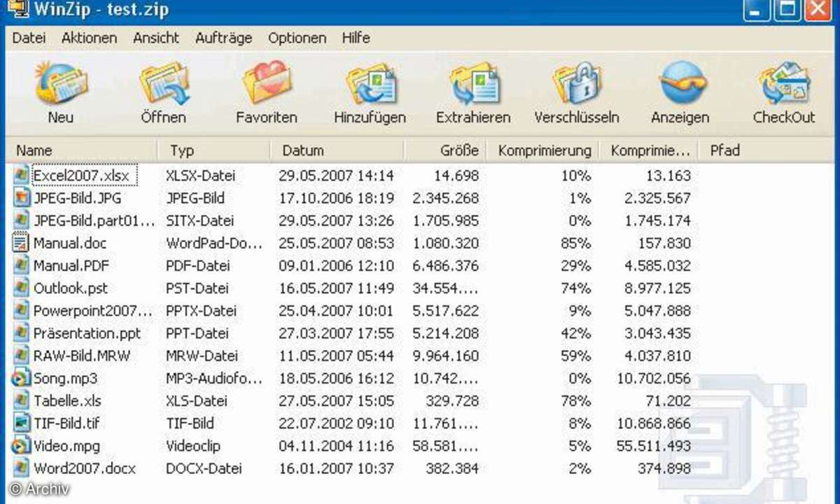The width and height of the screenshot is (840, 504).
Task: Select the JPEG-Bild.JPG file icon
Action: (21, 198)
